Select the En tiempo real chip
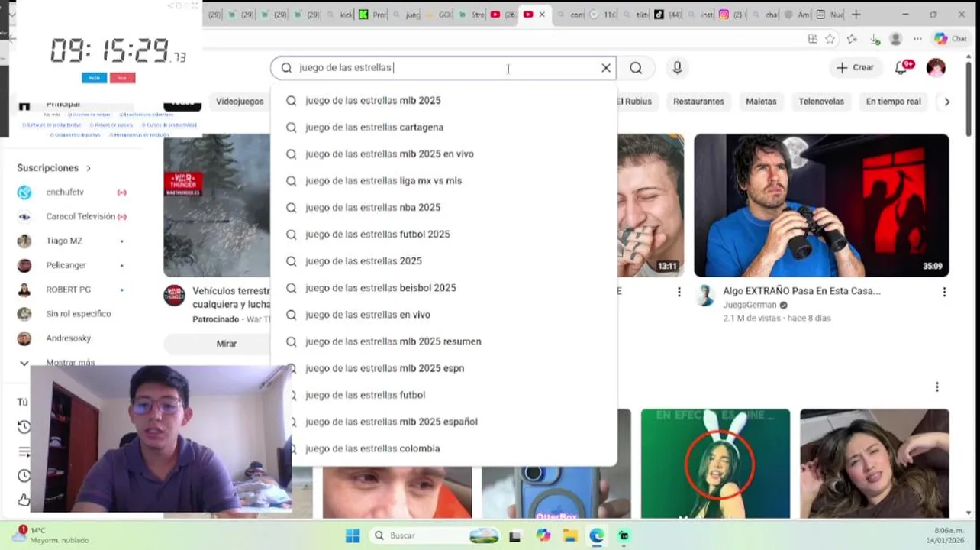The image size is (980, 550). pos(893,102)
